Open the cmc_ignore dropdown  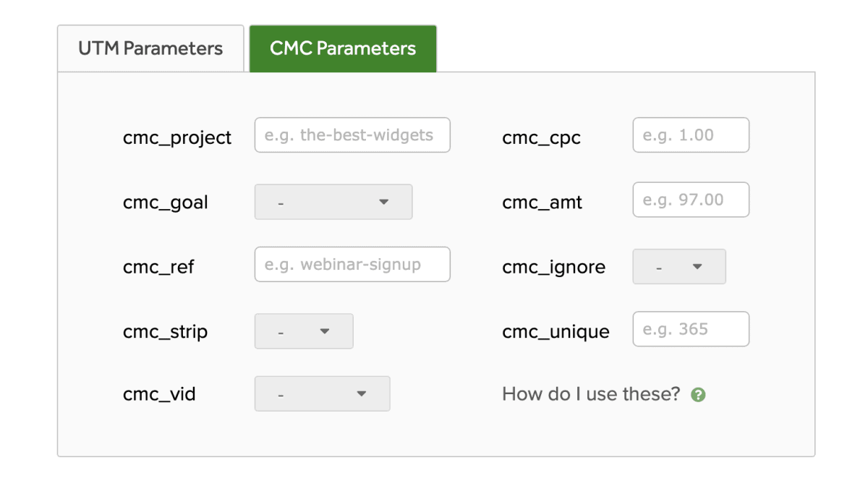[x=679, y=267]
